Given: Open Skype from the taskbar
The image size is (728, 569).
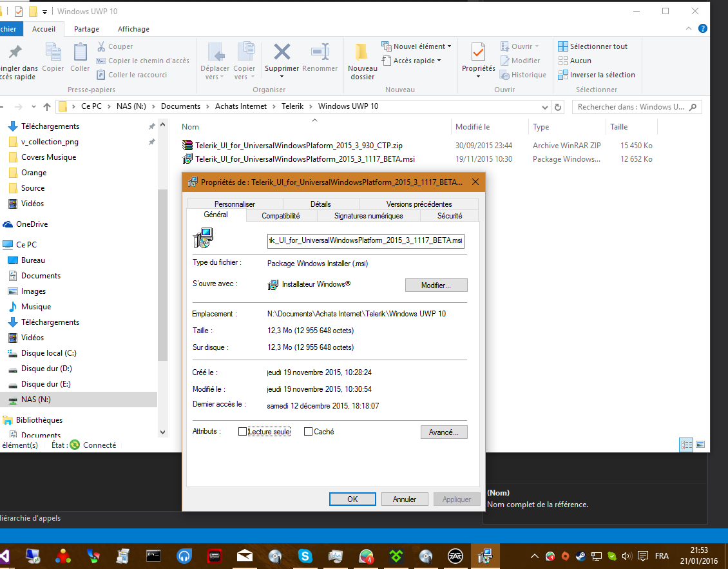Looking at the screenshot, I should click(x=305, y=555).
